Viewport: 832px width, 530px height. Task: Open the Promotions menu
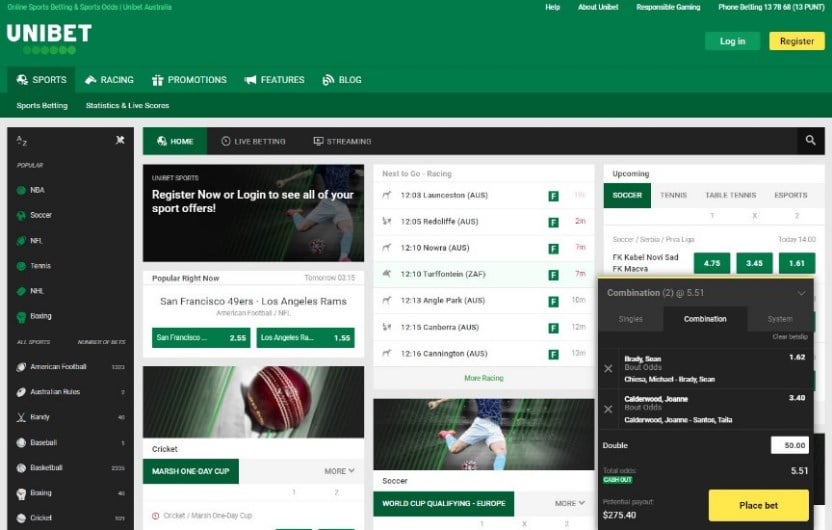(189, 80)
